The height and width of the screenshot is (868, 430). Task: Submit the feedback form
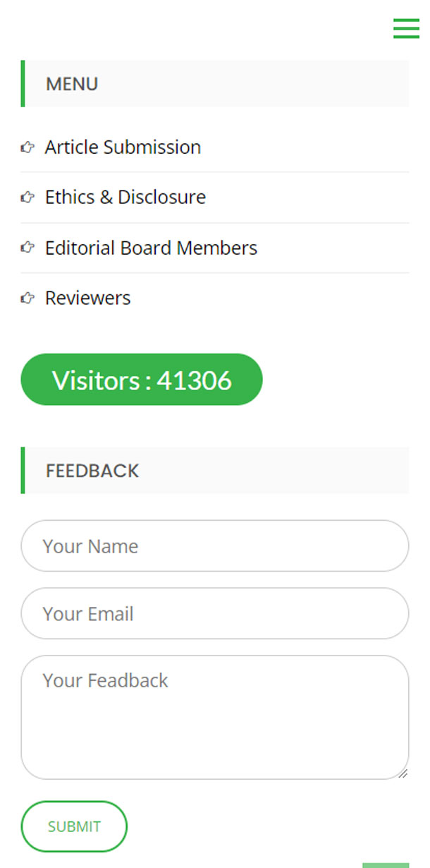(x=74, y=826)
